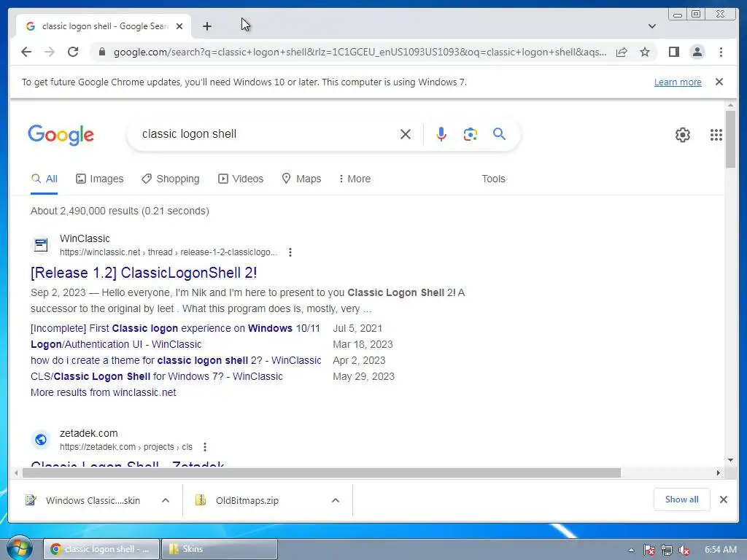
Task: Click the vertical scrollbar down arrow
Action: 730,460
